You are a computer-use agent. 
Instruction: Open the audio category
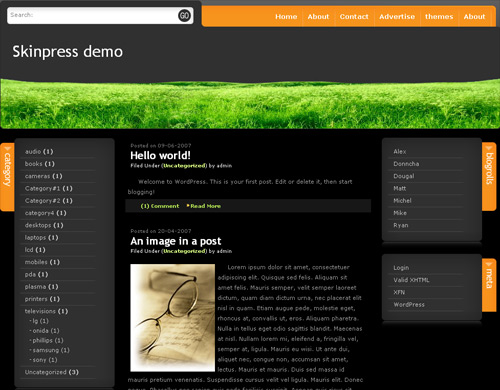click(x=33, y=152)
